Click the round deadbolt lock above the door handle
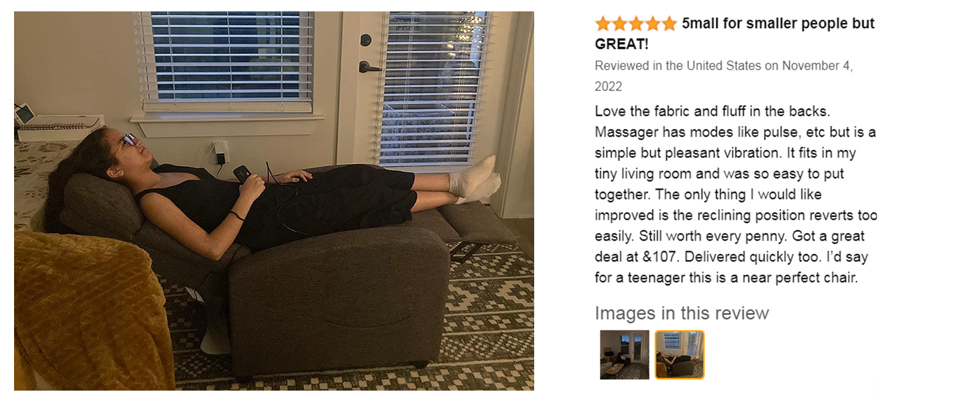Image resolution: width=980 pixels, height=402 pixels. click(x=365, y=40)
